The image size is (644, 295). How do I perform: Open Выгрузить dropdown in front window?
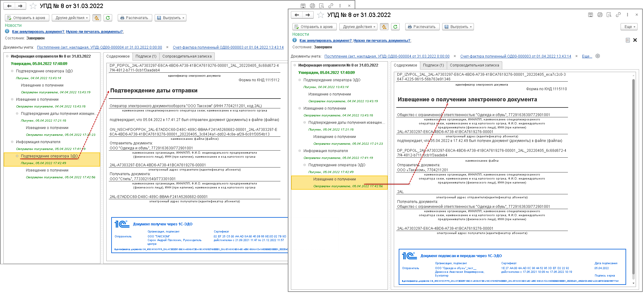point(458,27)
